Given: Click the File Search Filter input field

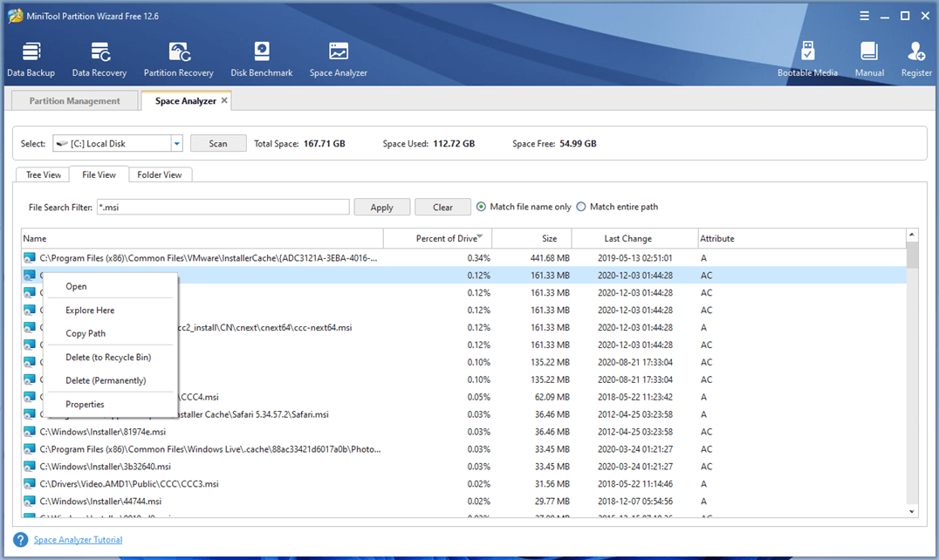Looking at the screenshot, I should coord(223,207).
